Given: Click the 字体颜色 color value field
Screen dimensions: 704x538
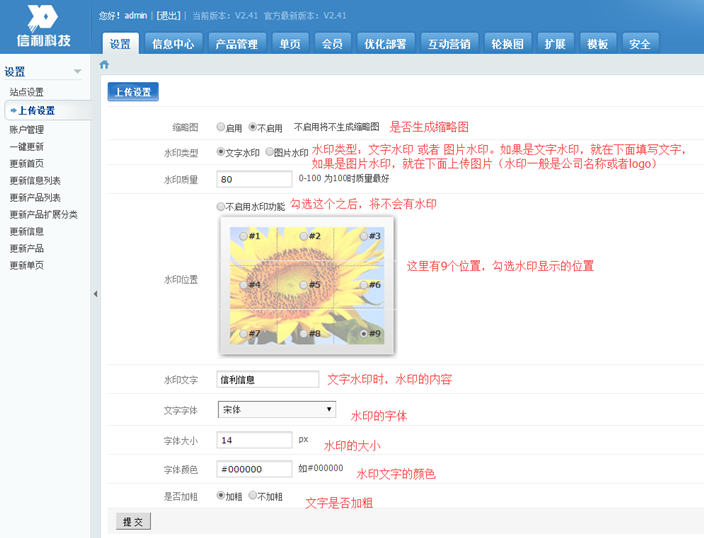Looking at the screenshot, I should click(254, 469).
